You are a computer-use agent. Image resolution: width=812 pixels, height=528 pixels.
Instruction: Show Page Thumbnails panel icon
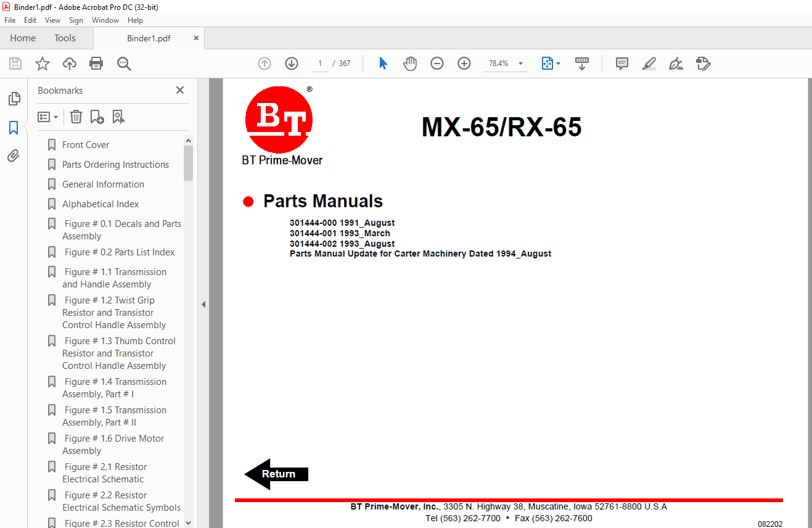pos(14,99)
